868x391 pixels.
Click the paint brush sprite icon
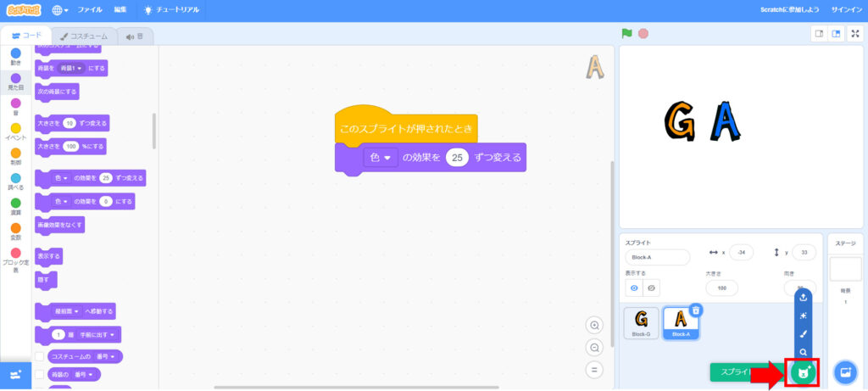tap(804, 334)
